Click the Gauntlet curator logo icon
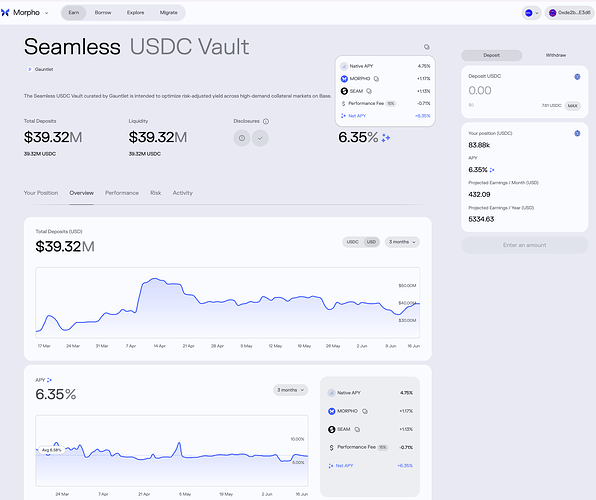596x500 pixels. (x=29, y=69)
